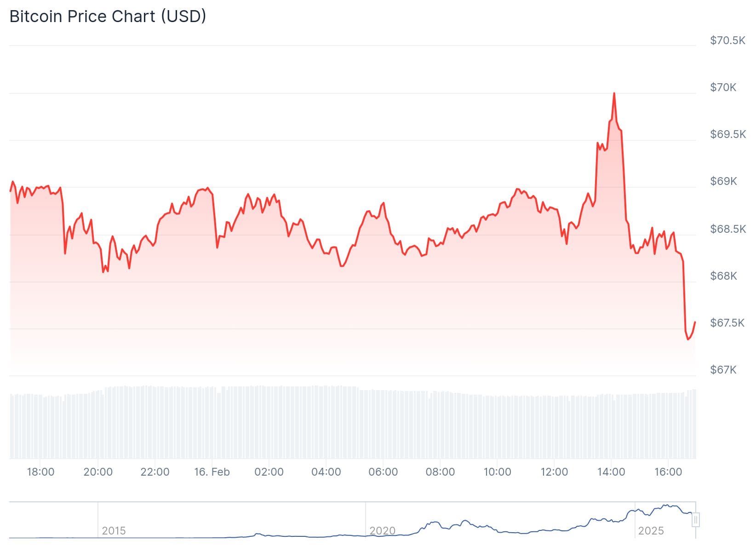Click the lowest dip at the chart's right end
The image size is (756, 552).
(688, 339)
